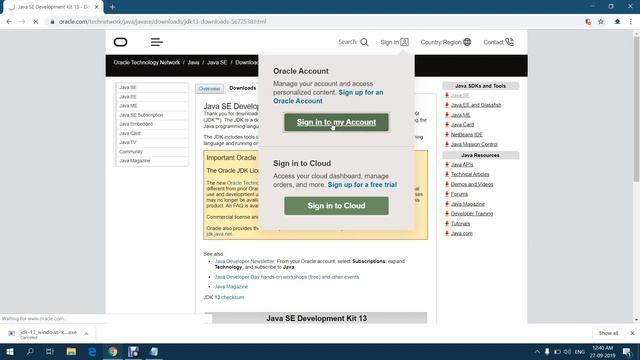Select Java Card in left sidebar

click(x=130, y=133)
